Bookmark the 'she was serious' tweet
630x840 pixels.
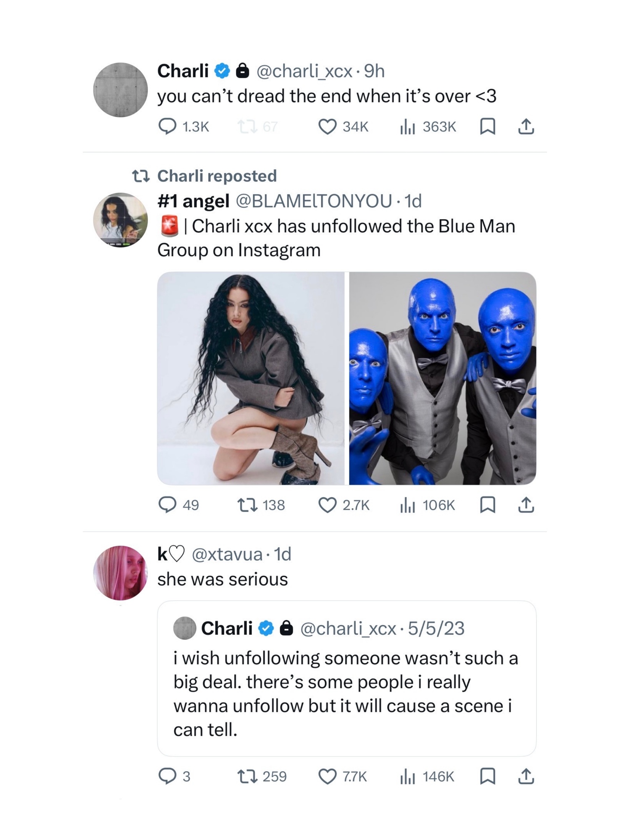tap(487, 776)
